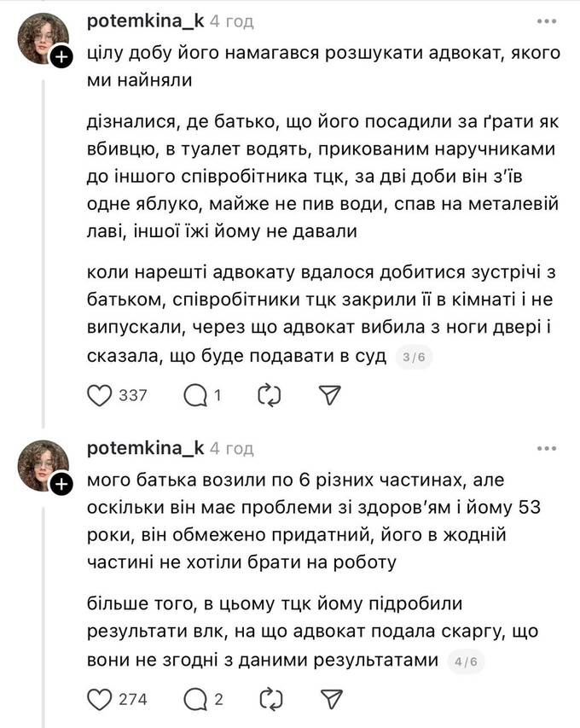Viewport: 580px width, 728px height.
Task: View the 337 likes count list
Action: click(x=134, y=395)
